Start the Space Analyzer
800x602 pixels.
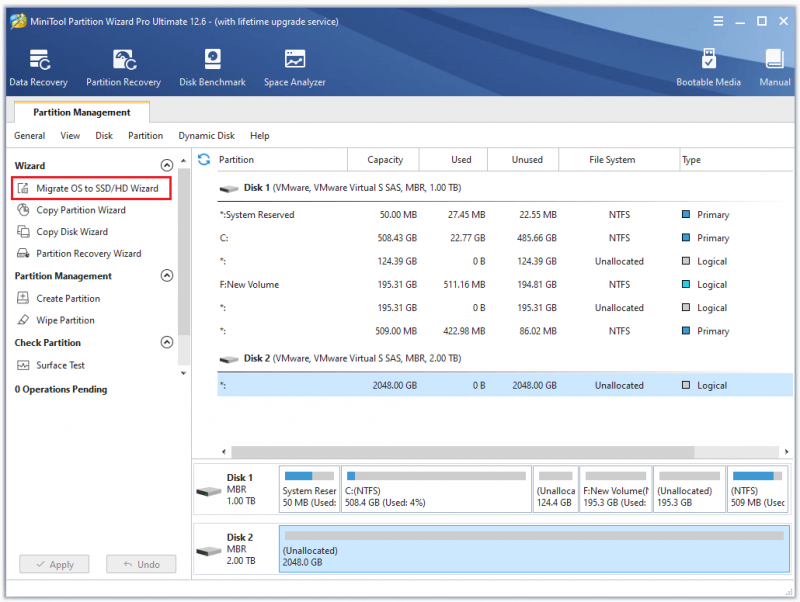(x=294, y=68)
